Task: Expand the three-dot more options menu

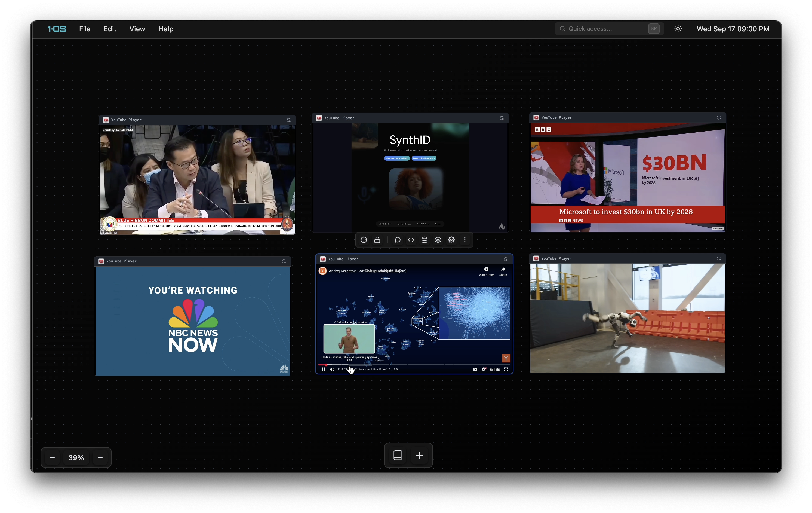Action: [x=465, y=240]
